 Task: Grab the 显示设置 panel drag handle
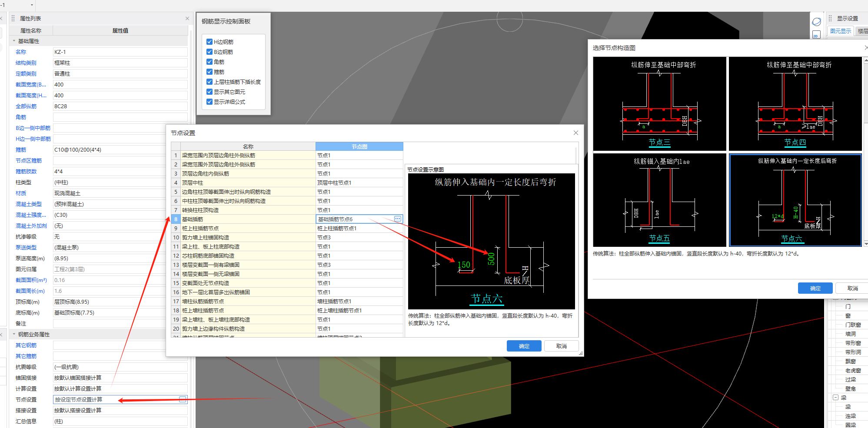point(830,18)
